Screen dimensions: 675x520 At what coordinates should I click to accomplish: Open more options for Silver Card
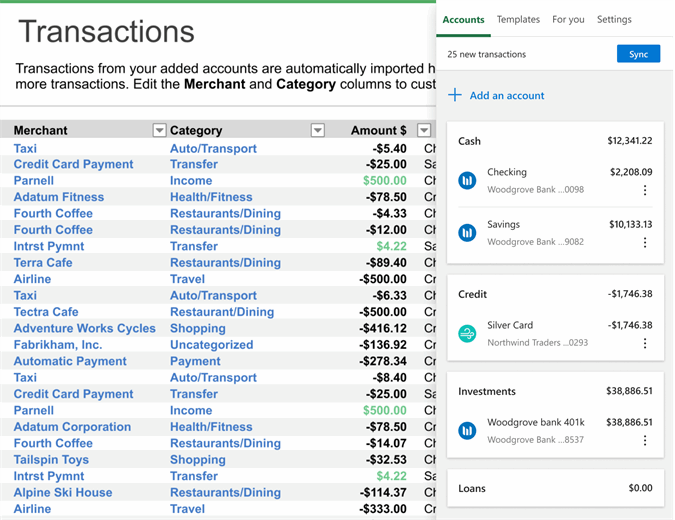(x=644, y=343)
